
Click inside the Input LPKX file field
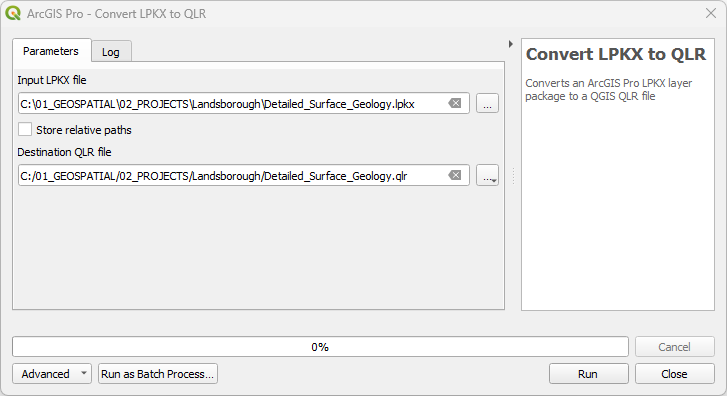pyautogui.click(x=232, y=103)
